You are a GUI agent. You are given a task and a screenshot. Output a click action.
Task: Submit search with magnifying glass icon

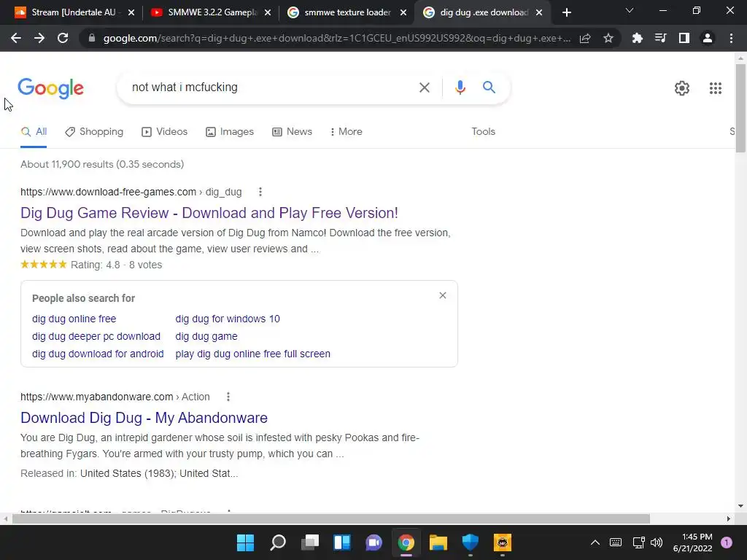(489, 87)
